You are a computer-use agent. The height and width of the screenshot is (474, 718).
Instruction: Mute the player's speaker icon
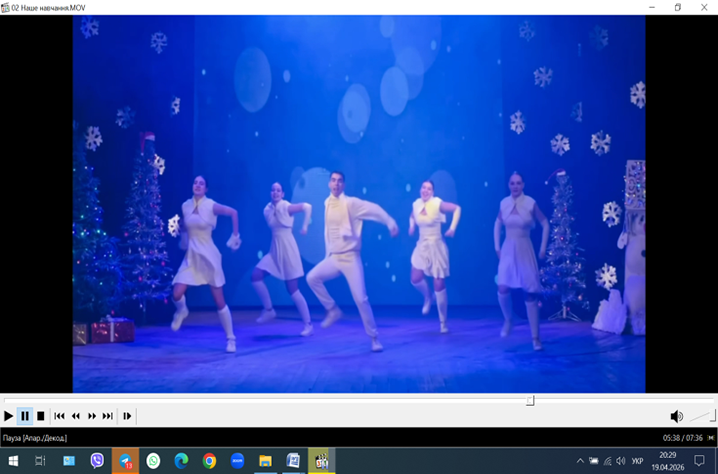(676, 416)
